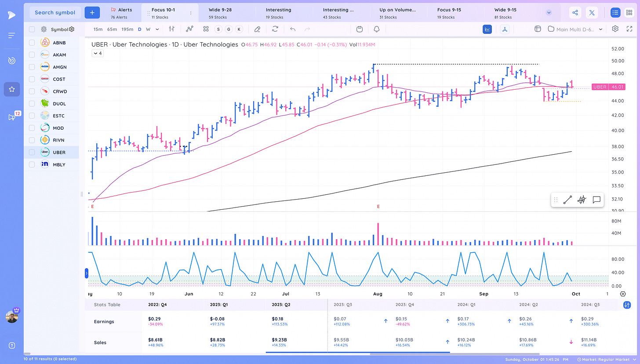Click the app logo in the sidebar
This screenshot has height=364, width=640.
point(12,15)
